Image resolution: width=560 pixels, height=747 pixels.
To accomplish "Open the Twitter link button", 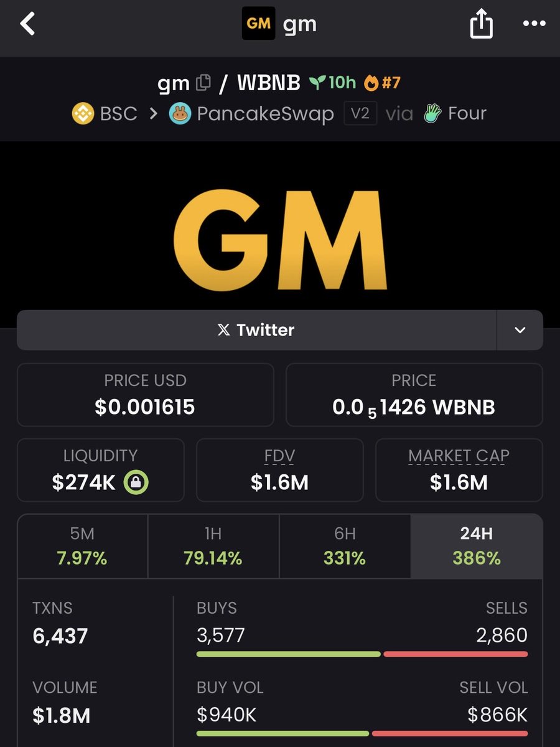I will click(256, 330).
